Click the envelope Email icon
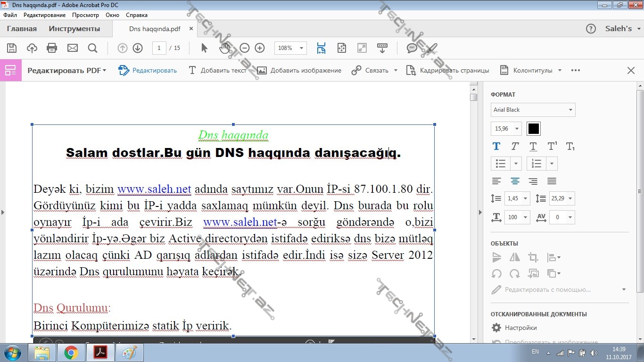This screenshot has height=362, width=644. coord(72,48)
